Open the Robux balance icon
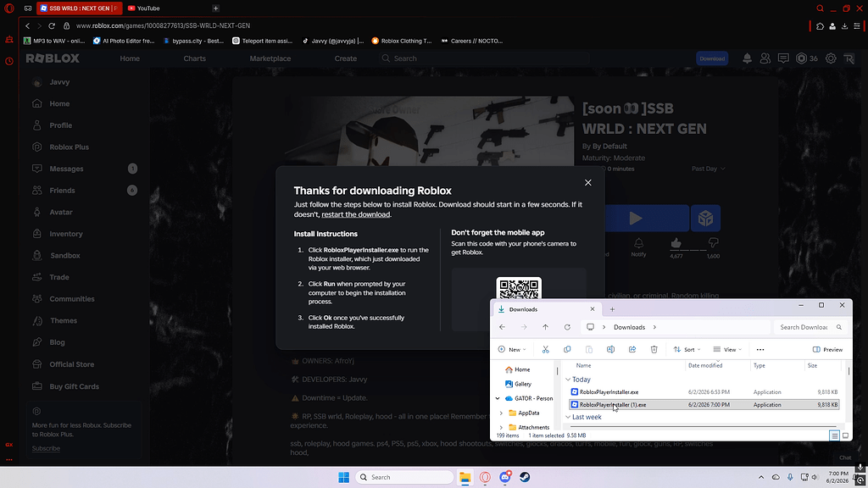This screenshot has height=488, width=868. (x=801, y=58)
